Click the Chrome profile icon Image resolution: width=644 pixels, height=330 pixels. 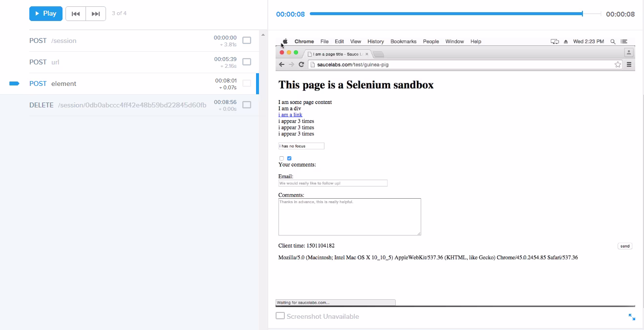629,52
